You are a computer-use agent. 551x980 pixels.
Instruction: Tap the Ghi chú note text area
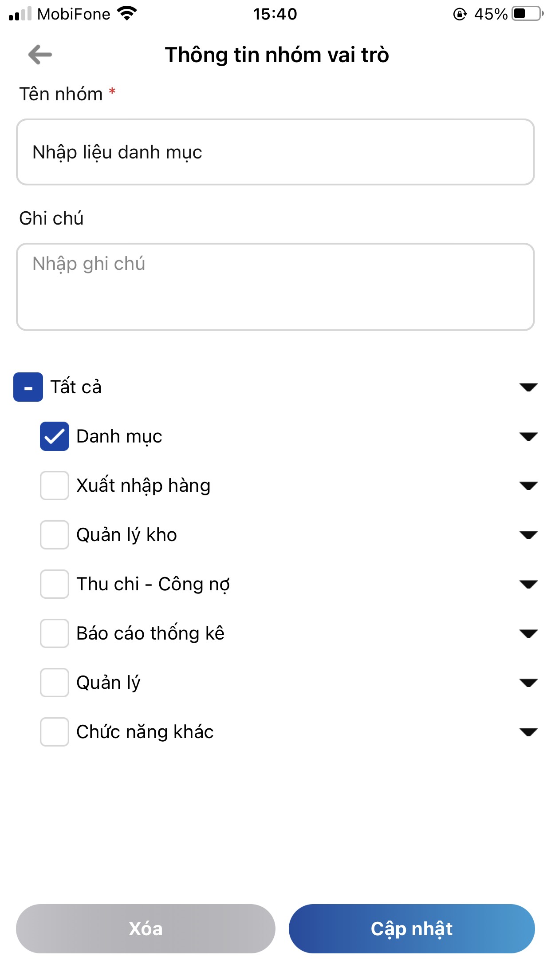[275, 287]
